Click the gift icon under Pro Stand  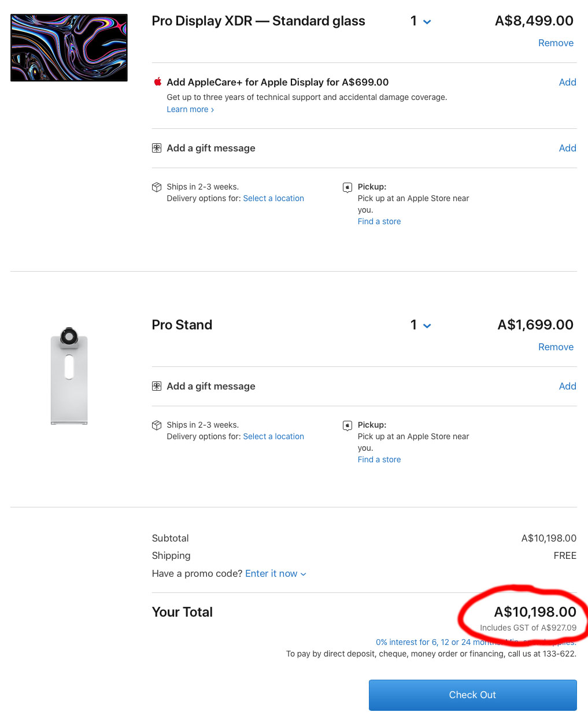tap(157, 386)
